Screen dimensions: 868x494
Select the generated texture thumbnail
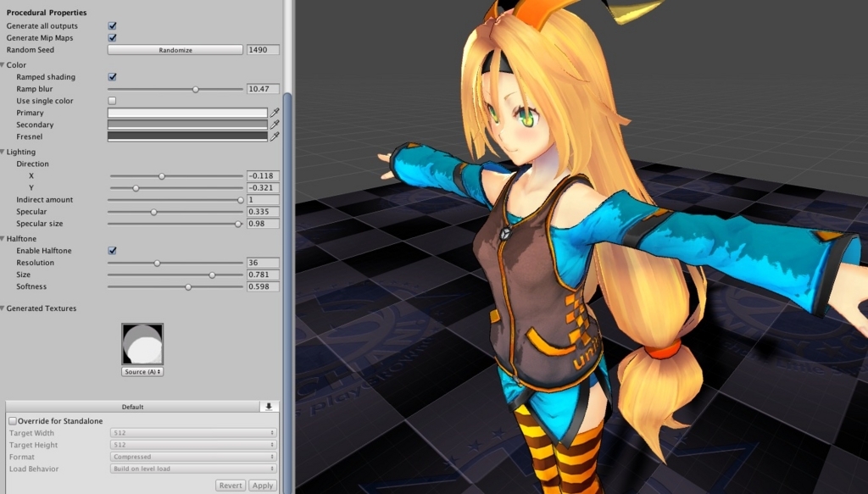(142, 344)
